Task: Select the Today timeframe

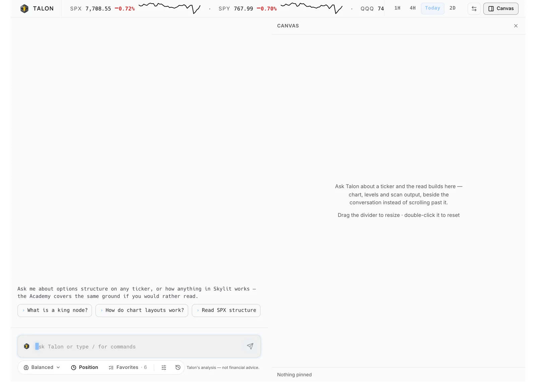Action: 432,8
